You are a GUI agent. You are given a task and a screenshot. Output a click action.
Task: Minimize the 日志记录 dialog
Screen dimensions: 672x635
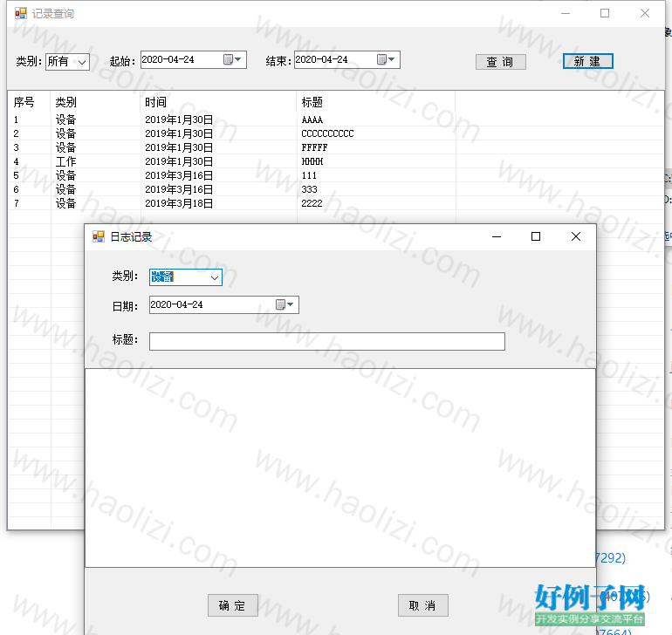497,236
